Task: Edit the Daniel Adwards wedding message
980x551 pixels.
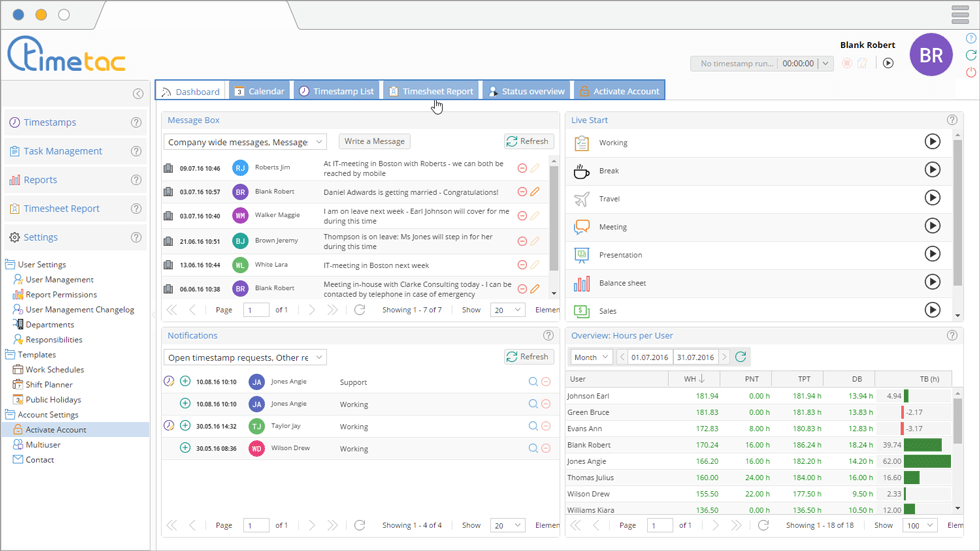Action: pyautogui.click(x=535, y=192)
